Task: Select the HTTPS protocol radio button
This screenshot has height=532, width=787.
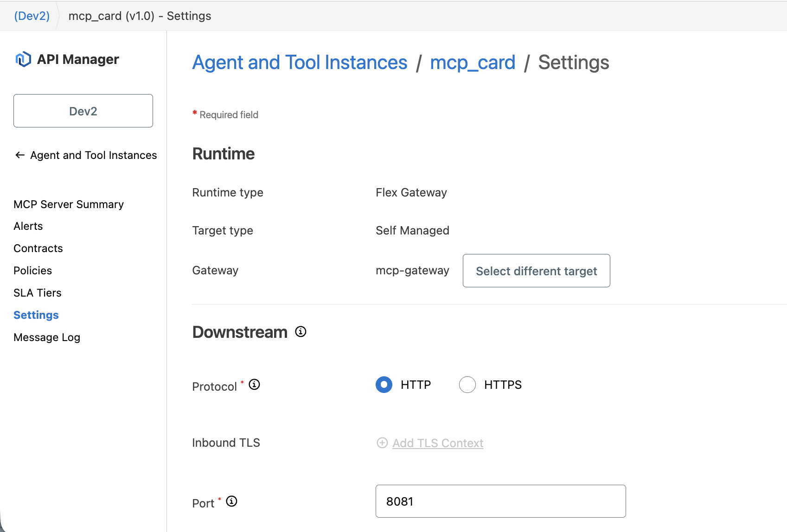Action: pyautogui.click(x=467, y=385)
